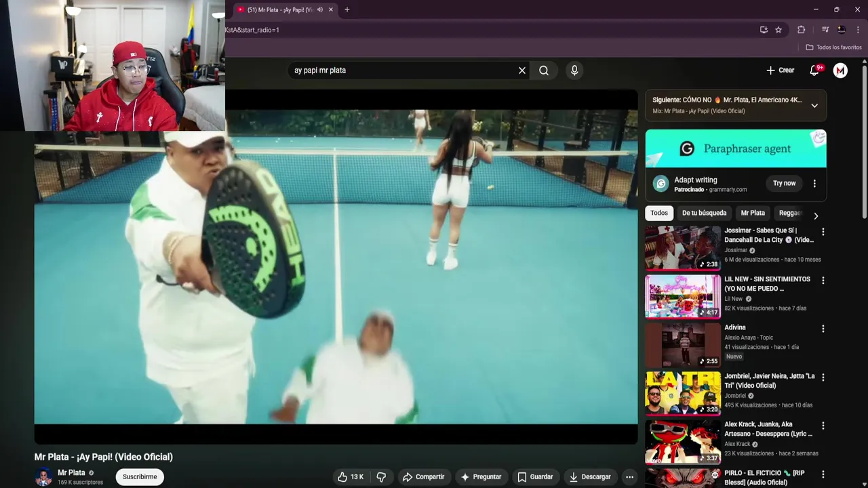The image size is (868, 488).
Task: Open the Adivina video thumbnail
Action: tap(683, 345)
